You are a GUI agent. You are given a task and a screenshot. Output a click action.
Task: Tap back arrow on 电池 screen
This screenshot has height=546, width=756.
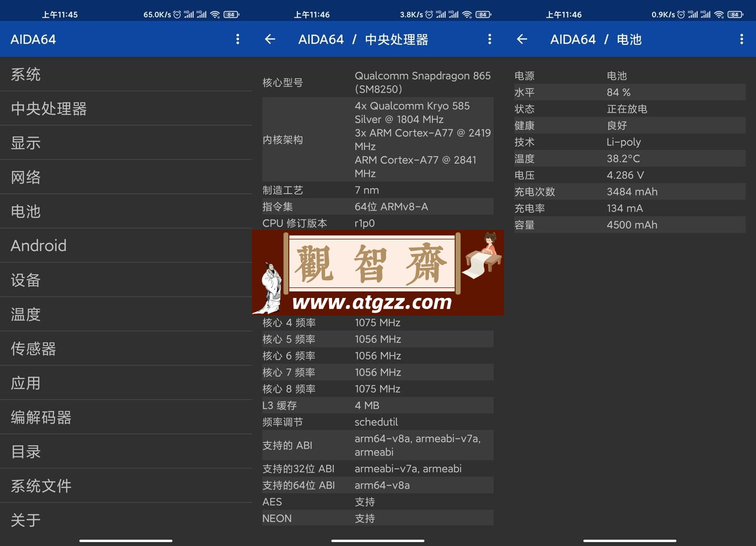(x=522, y=39)
